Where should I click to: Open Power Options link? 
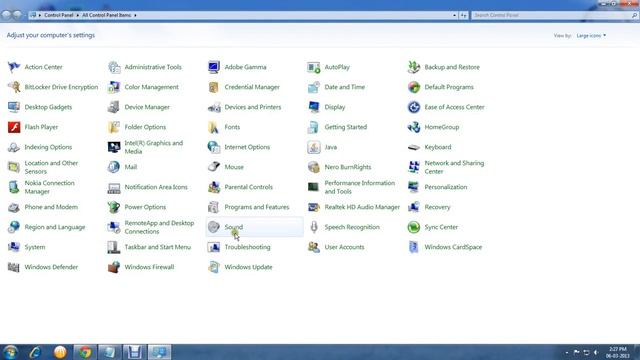[145, 207]
